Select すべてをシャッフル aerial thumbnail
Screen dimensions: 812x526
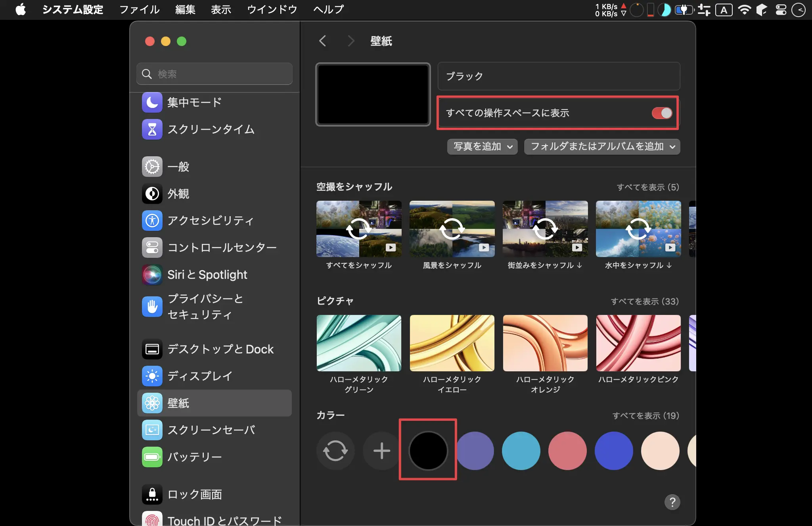click(x=359, y=229)
